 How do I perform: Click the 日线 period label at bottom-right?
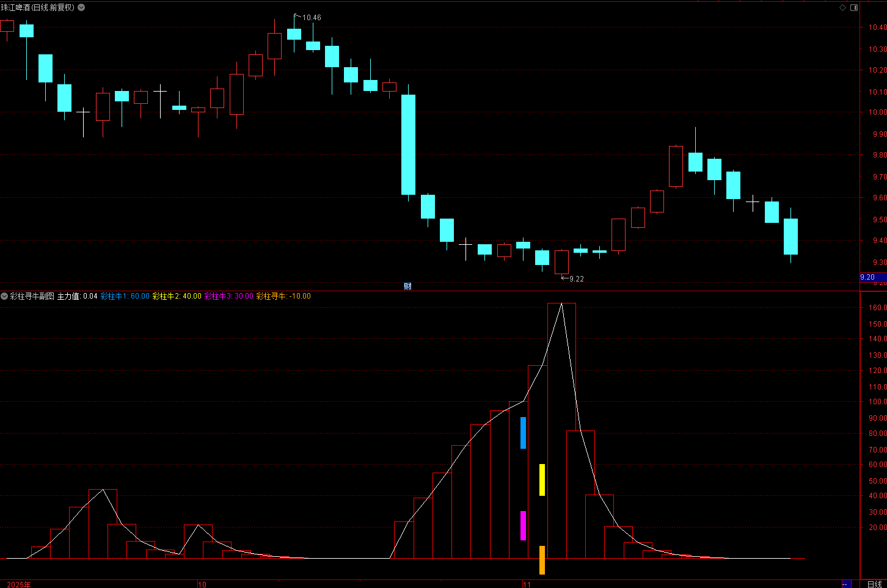pos(875,584)
